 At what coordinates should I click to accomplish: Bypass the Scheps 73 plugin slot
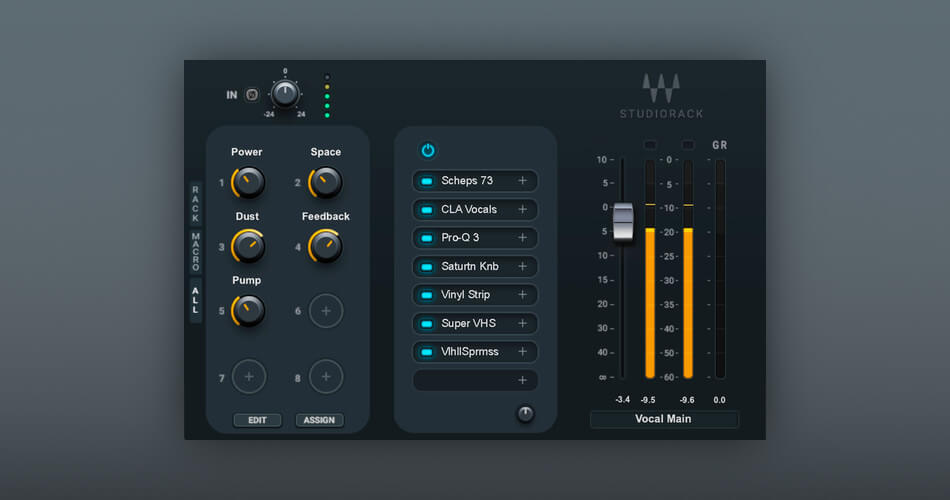[x=427, y=181]
